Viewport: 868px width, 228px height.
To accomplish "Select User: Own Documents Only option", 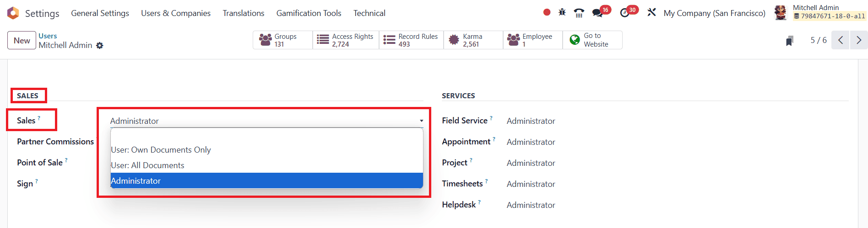I will click(x=266, y=150).
